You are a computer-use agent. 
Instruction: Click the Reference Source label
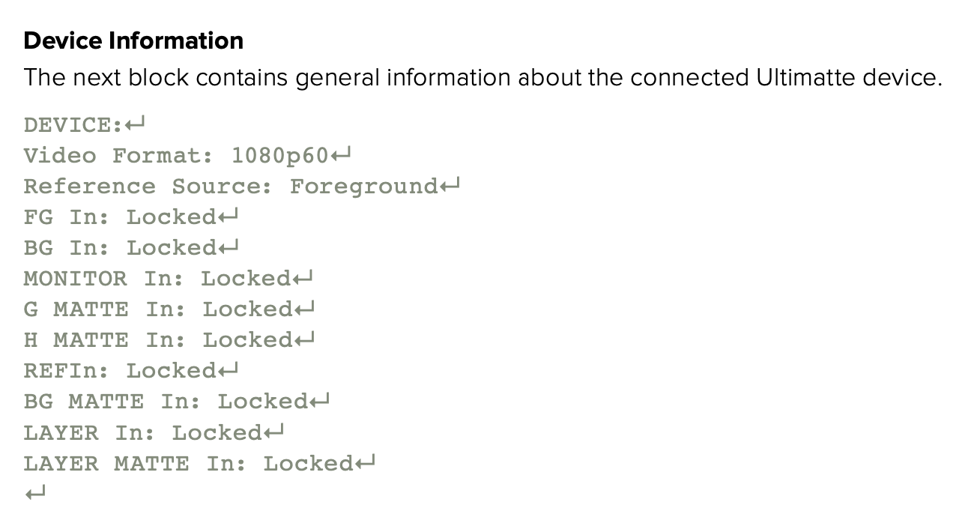[148, 187]
